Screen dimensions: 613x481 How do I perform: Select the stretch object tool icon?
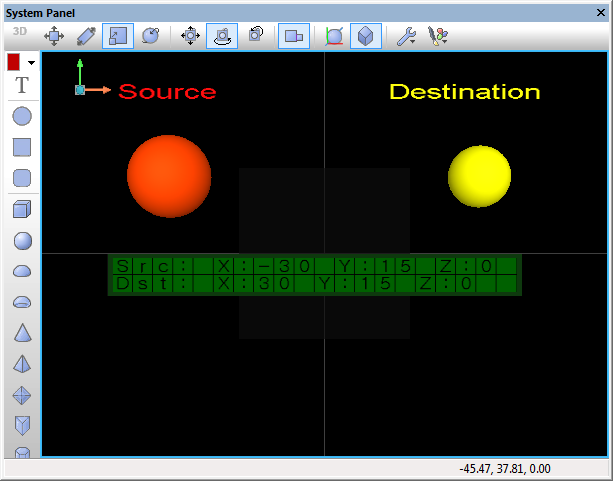click(86, 36)
